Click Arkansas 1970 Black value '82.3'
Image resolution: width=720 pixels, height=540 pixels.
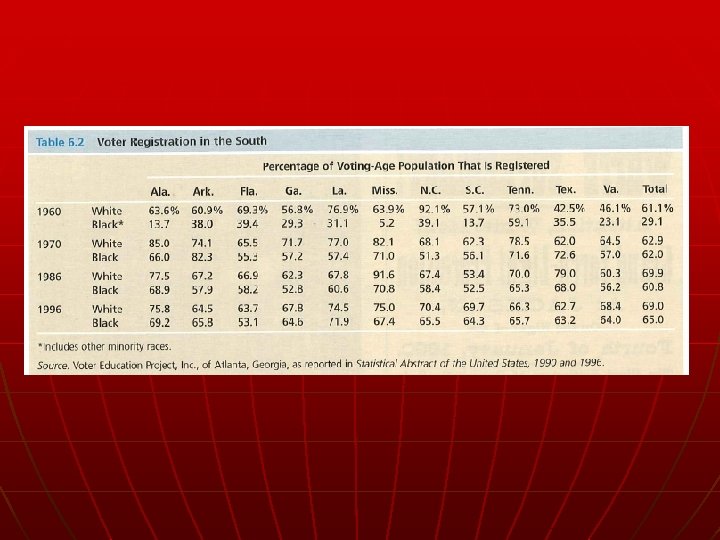pyautogui.click(x=202, y=257)
